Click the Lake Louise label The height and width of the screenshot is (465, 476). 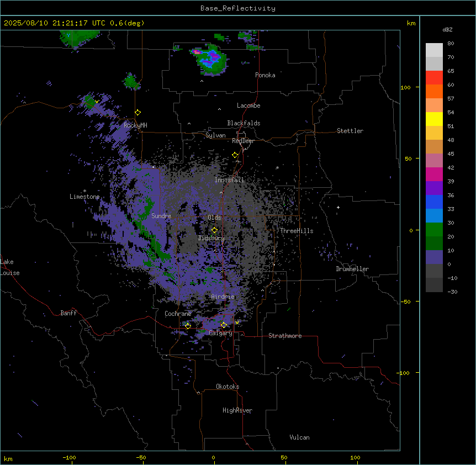tap(10, 267)
